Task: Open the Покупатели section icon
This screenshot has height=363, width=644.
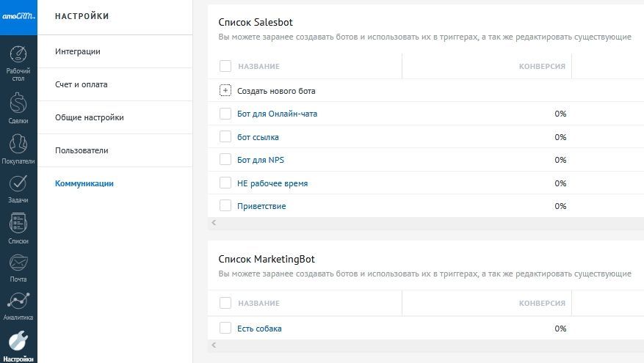Action: (x=18, y=144)
